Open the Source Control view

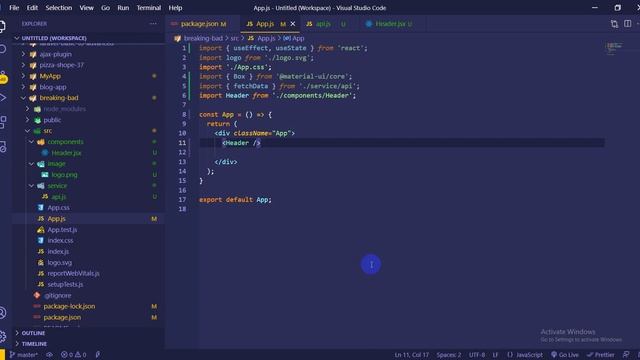(3, 76)
